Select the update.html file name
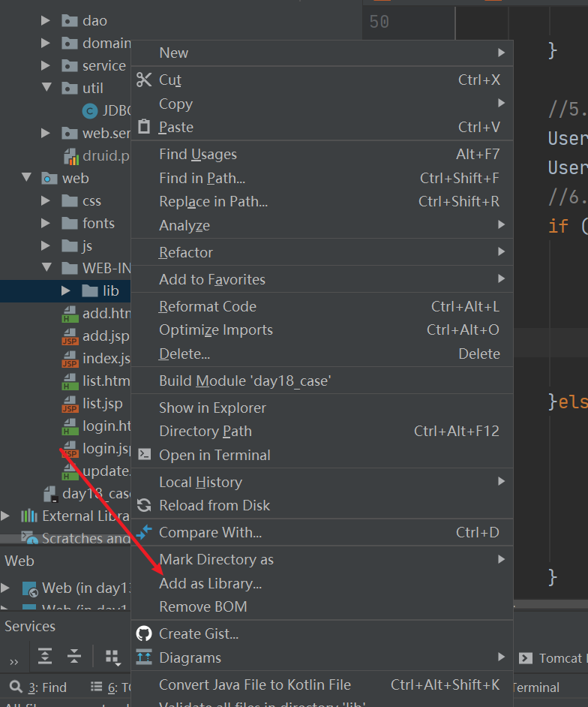The image size is (588, 707). (x=106, y=471)
